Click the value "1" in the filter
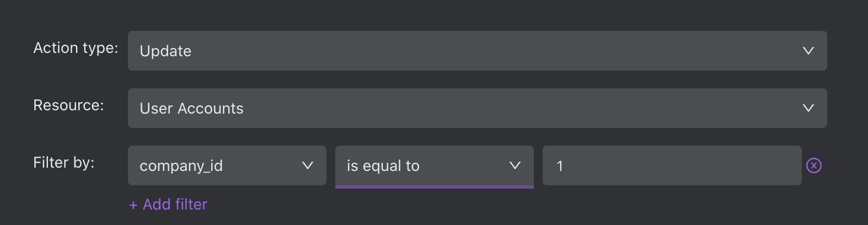868x225 pixels. (x=560, y=166)
